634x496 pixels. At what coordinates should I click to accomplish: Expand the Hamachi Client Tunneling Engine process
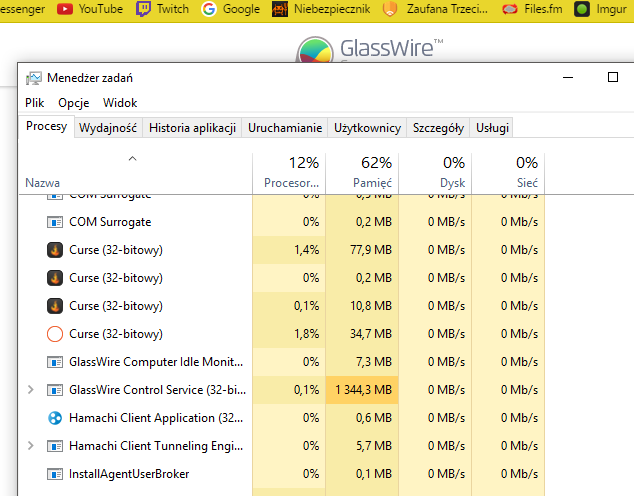tap(30, 446)
